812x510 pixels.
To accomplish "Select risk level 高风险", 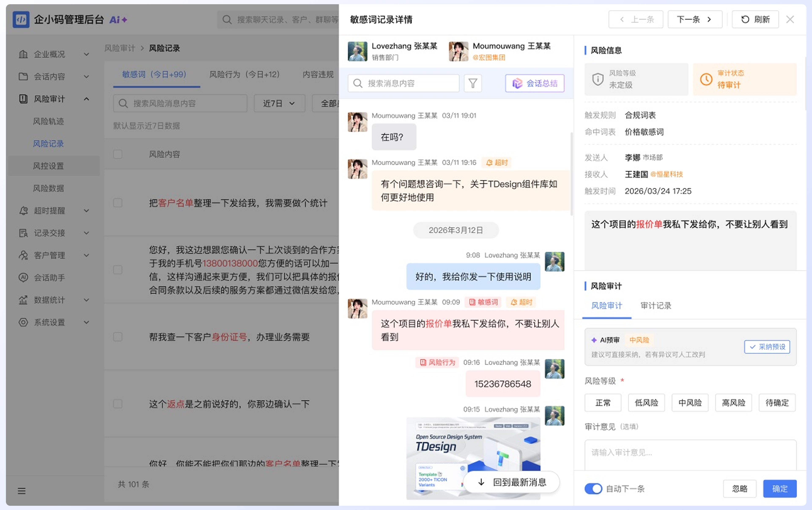I will pyautogui.click(x=733, y=402).
